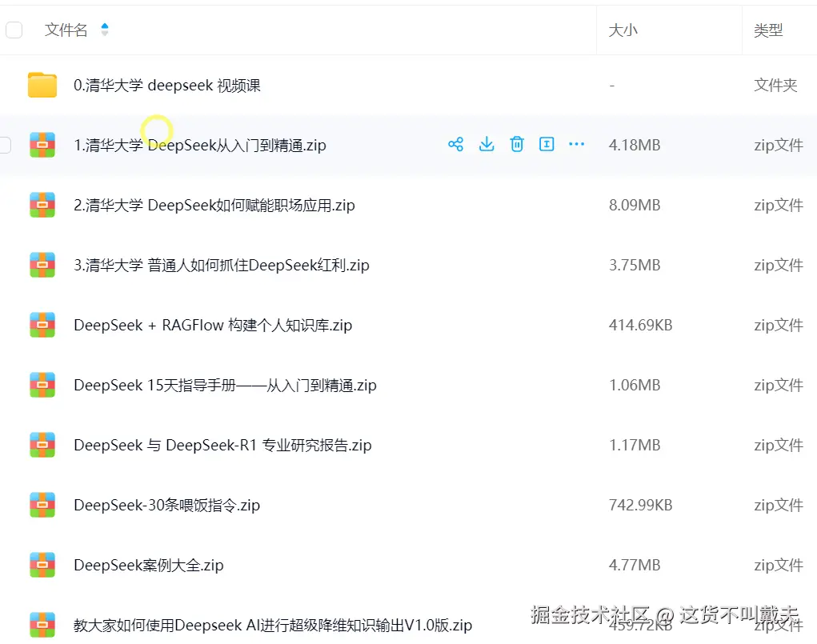Screen dimensions: 817x644
Task: Click zip文件 type in DeepSeek-30条喂饭指令.zip row
Action: point(779,504)
